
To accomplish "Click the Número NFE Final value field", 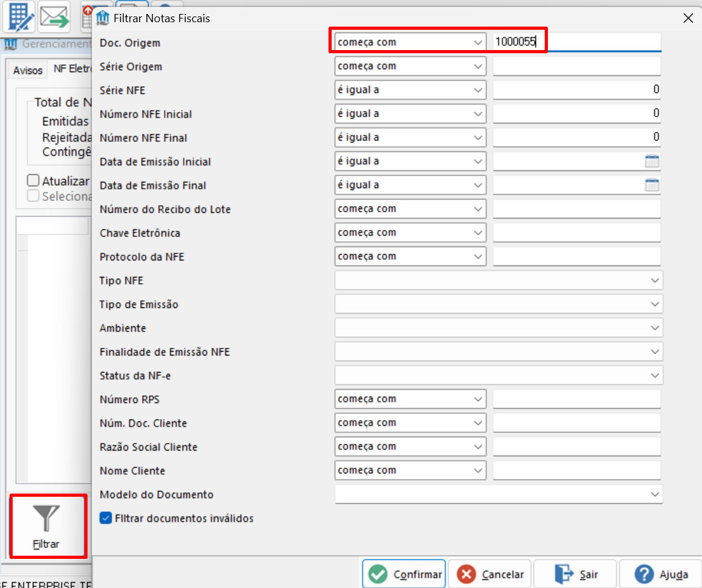I will tap(576, 137).
